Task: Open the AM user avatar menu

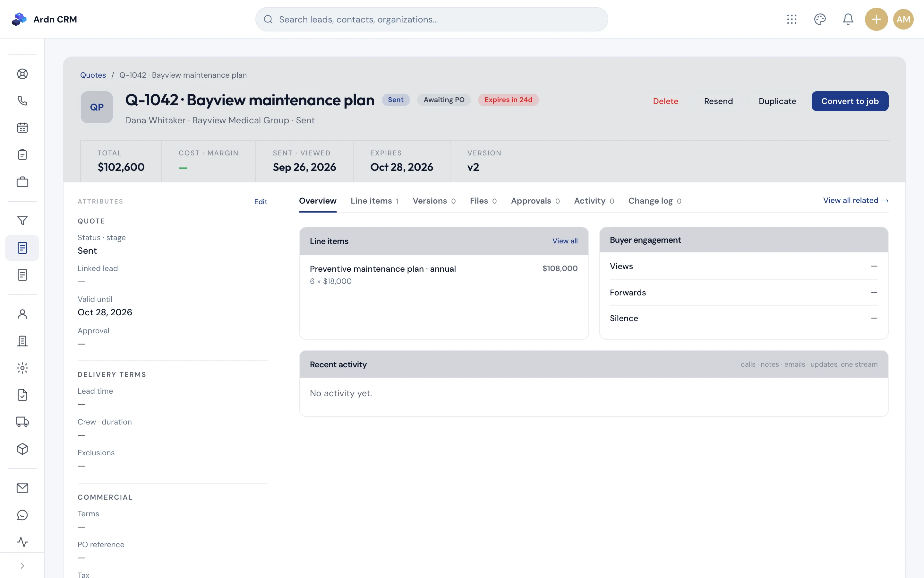Action: (x=903, y=19)
